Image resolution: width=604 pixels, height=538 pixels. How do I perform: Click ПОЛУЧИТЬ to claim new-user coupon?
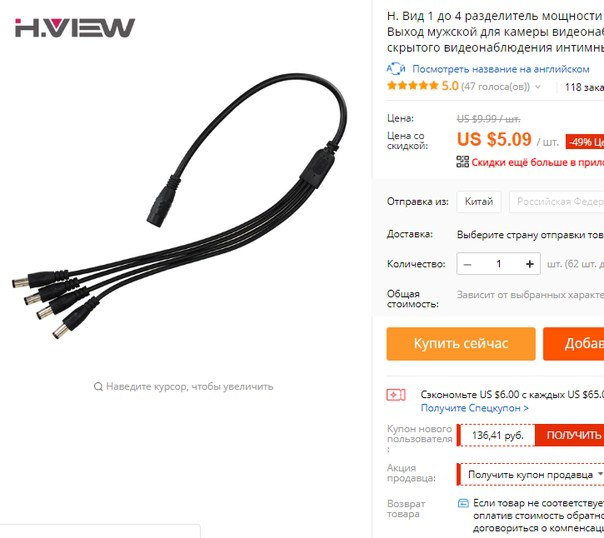click(570, 435)
